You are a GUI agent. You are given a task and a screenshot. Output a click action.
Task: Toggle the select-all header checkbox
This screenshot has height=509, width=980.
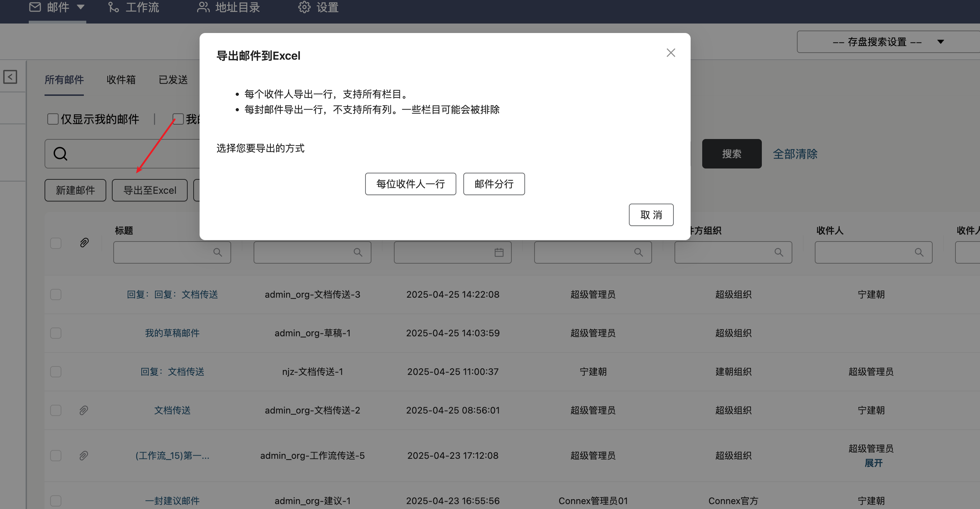coord(56,243)
